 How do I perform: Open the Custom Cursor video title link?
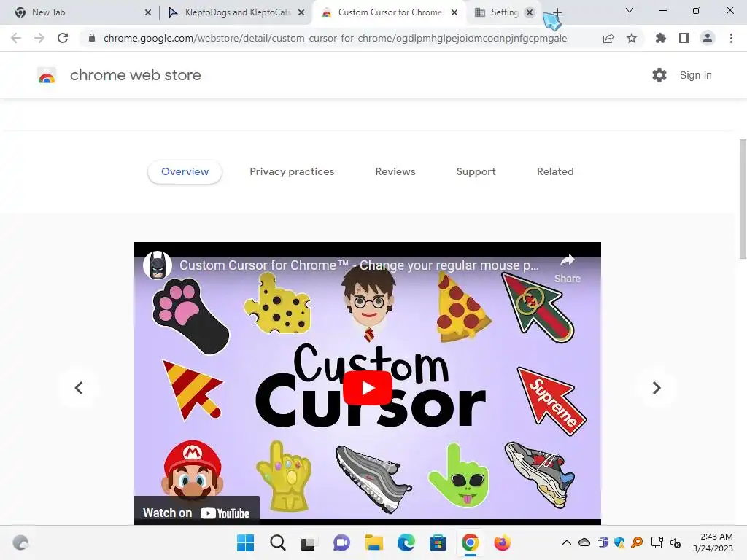pos(359,265)
